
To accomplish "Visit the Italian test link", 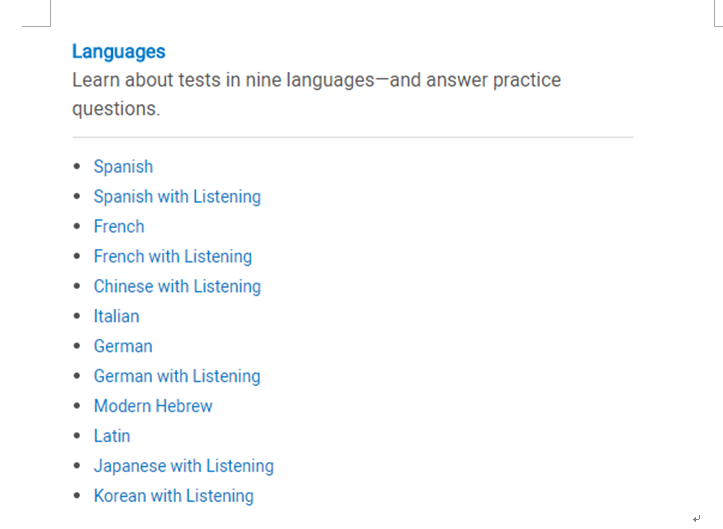I will [116, 316].
